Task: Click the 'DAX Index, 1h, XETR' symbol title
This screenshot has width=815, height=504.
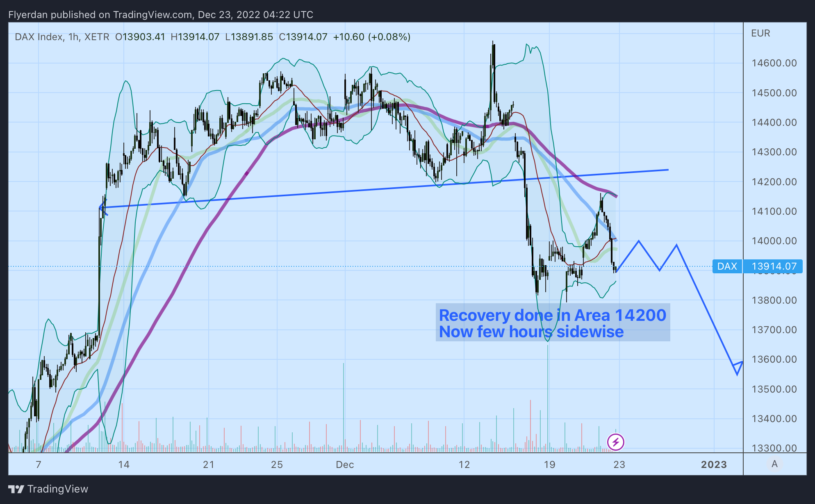Action: [62, 37]
